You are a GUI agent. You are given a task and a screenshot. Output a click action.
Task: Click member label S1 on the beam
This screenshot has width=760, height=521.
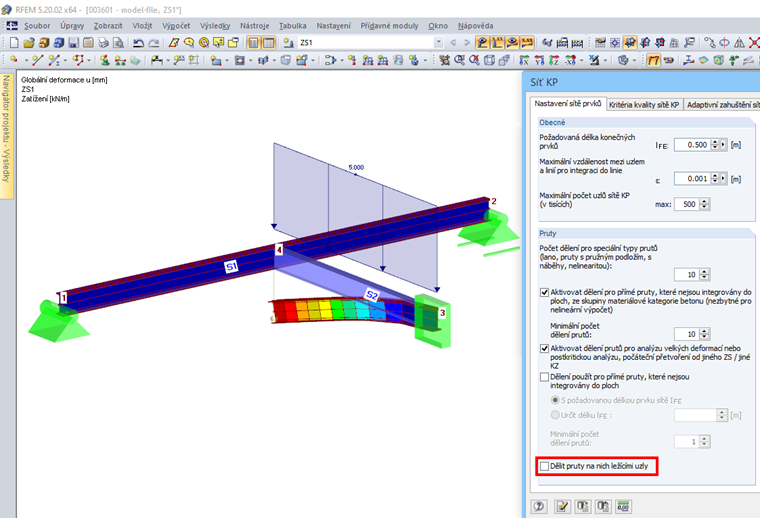(231, 266)
